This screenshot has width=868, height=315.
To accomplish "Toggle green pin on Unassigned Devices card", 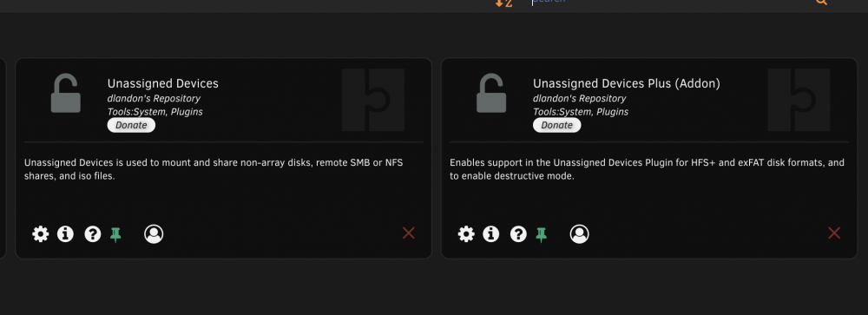I will [x=115, y=234].
